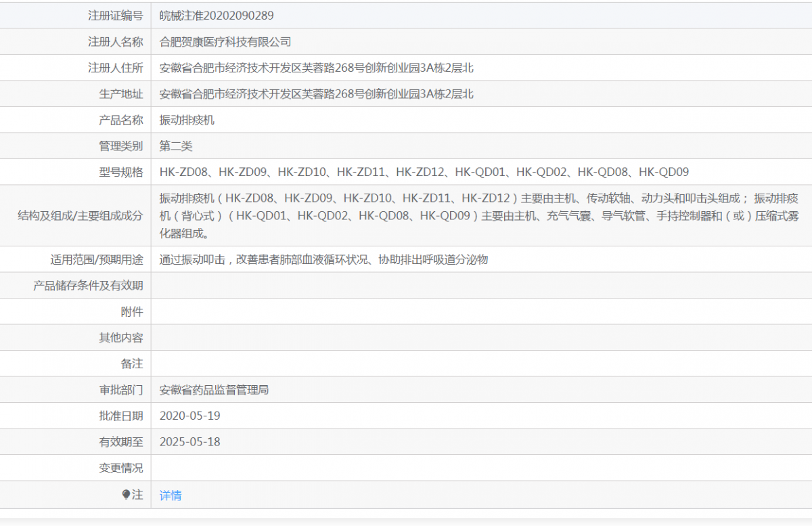The image size is (812, 526).
Task: Select registrant name 合肥贺康医疗科技有限公司
Action: click(225, 42)
